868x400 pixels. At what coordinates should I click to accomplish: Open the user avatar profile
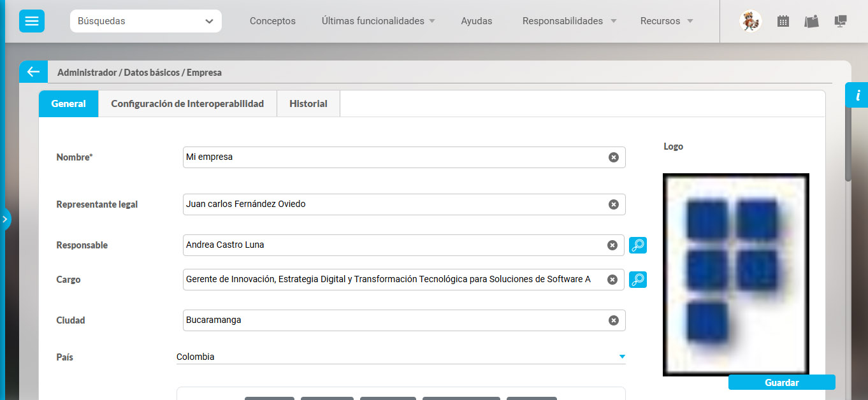(750, 21)
